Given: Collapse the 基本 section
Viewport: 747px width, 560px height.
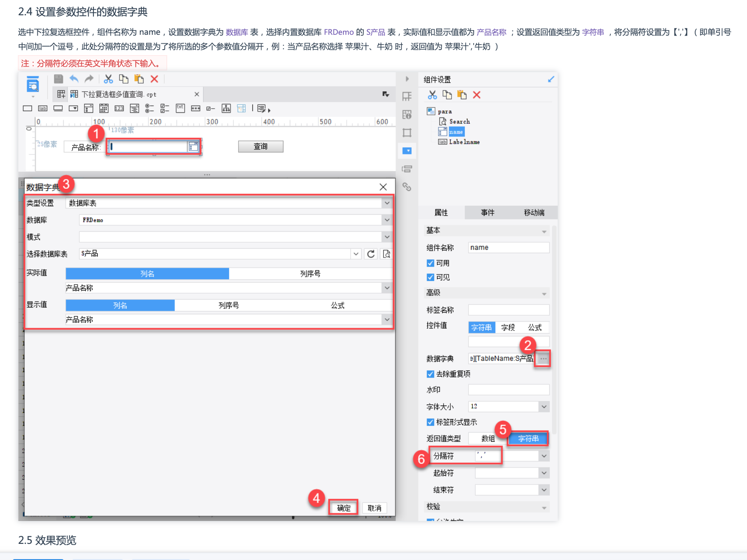Looking at the screenshot, I should (x=544, y=231).
